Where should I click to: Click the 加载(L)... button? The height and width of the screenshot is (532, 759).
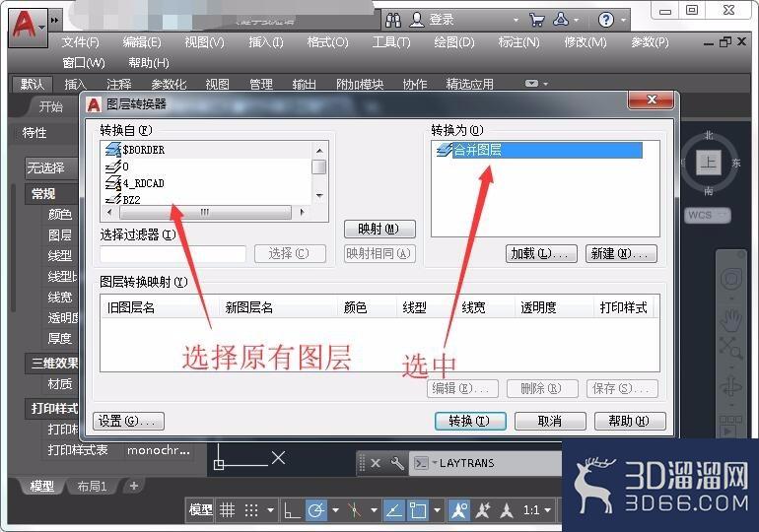(x=541, y=253)
